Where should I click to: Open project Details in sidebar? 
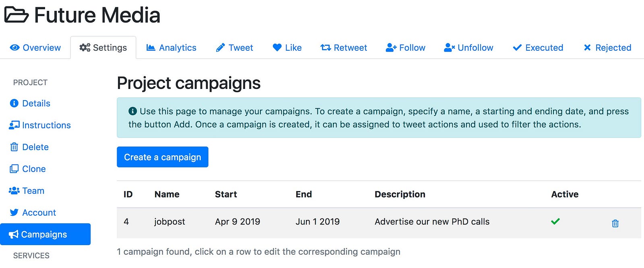coord(30,103)
